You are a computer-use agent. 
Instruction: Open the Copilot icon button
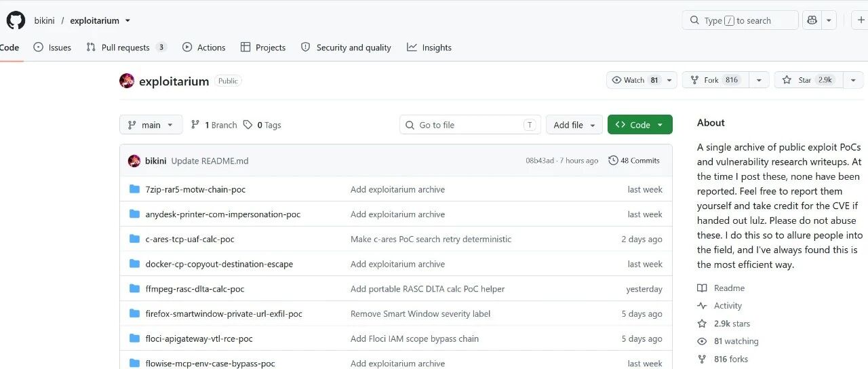click(x=812, y=20)
